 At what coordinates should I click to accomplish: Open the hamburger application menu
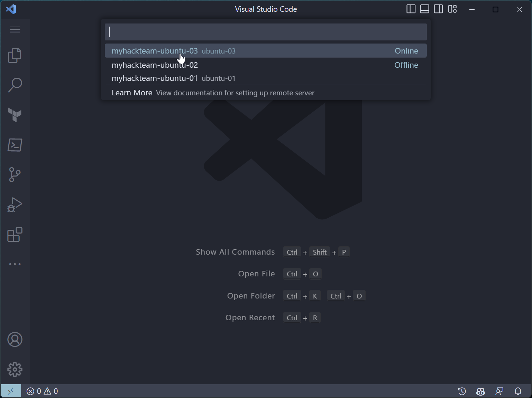tap(15, 30)
